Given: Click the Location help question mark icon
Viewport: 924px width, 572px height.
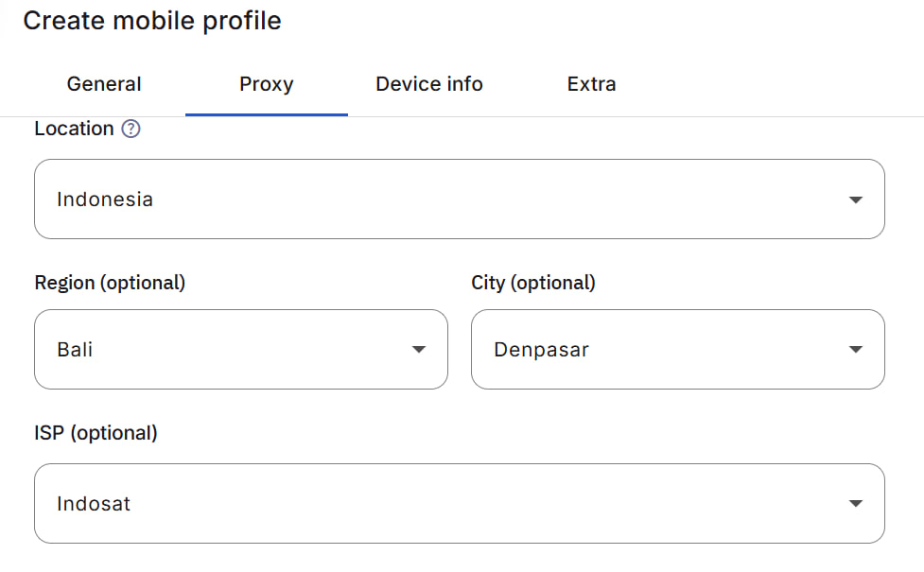Looking at the screenshot, I should tap(131, 130).
